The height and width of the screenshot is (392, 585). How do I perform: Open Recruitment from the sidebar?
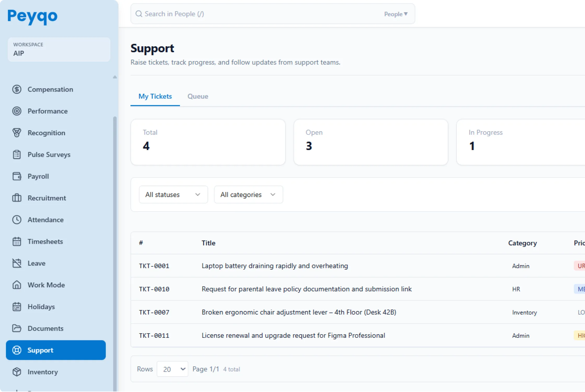point(56,198)
